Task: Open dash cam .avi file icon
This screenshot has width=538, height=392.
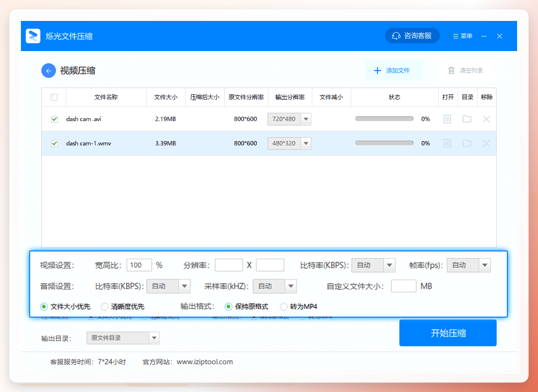Action: tap(447, 119)
